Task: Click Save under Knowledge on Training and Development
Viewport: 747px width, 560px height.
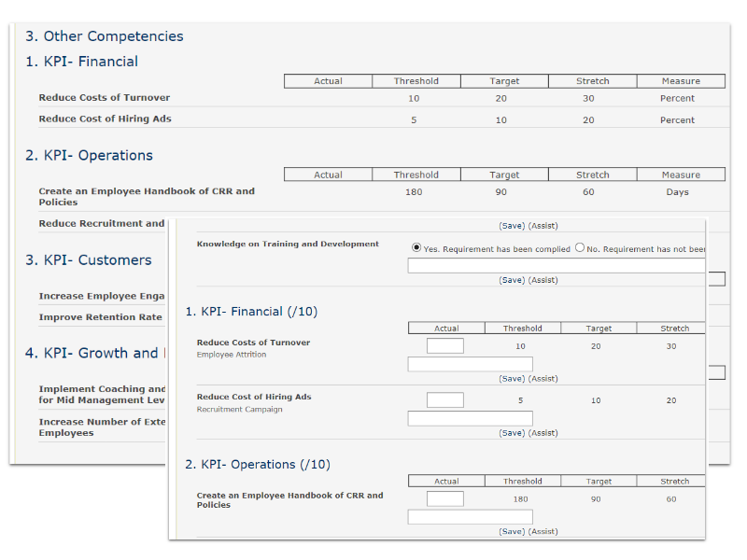Action: tap(512, 280)
